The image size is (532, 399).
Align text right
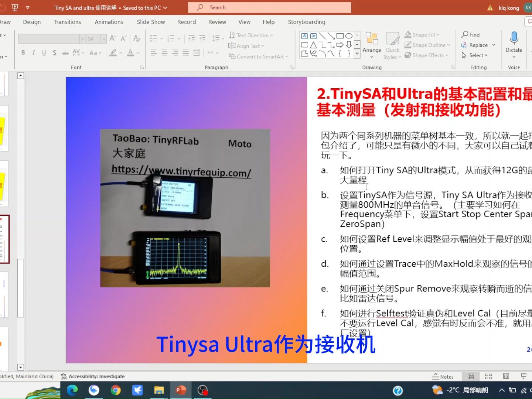coord(175,53)
